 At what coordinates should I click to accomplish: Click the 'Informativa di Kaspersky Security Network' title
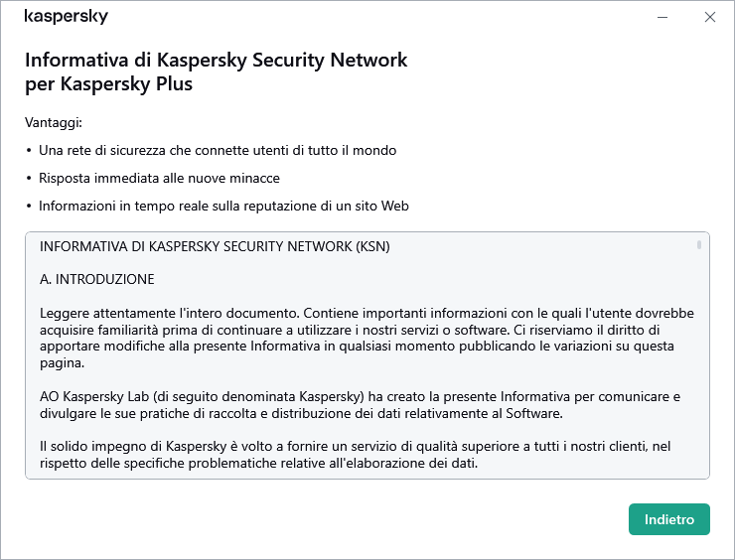pos(216,60)
